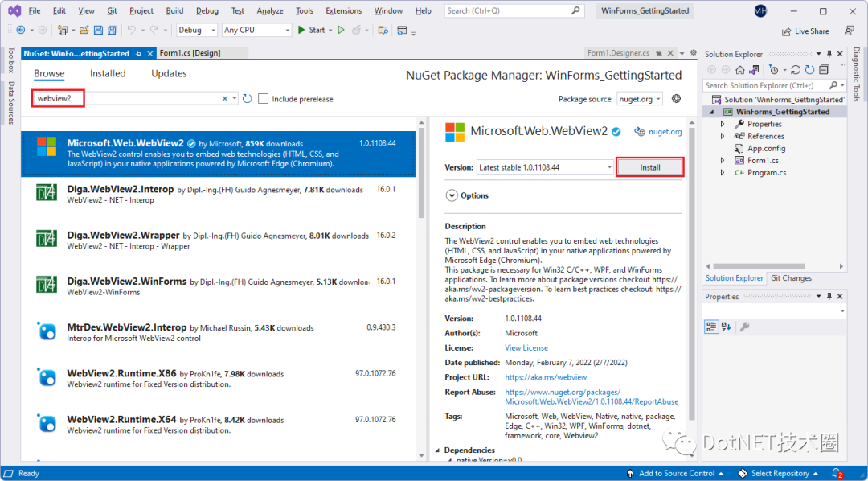The width and height of the screenshot is (868, 481).
Task: Pin the Solution Explorer panel
Action: click(829, 54)
